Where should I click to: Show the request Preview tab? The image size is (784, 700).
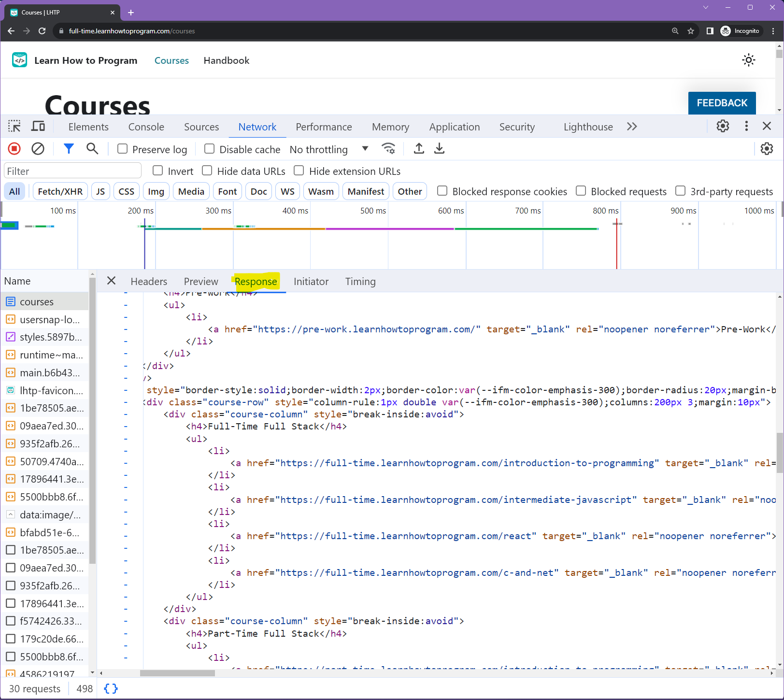[201, 281]
